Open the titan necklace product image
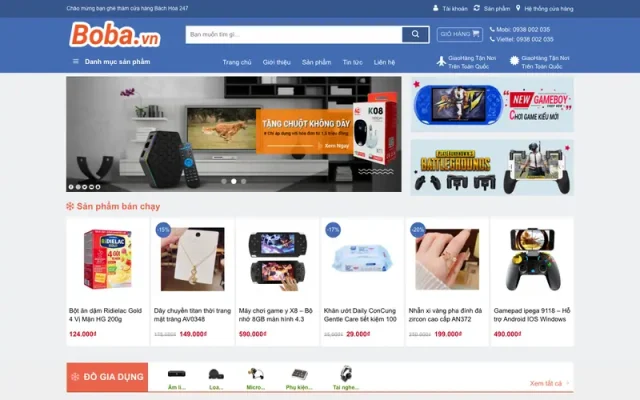The height and width of the screenshot is (400, 640). click(193, 259)
